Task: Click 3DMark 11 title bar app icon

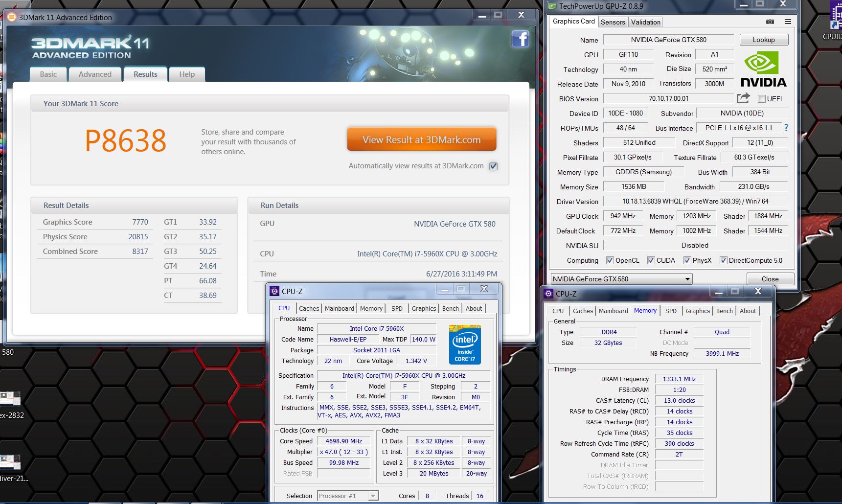Action: (12, 17)
